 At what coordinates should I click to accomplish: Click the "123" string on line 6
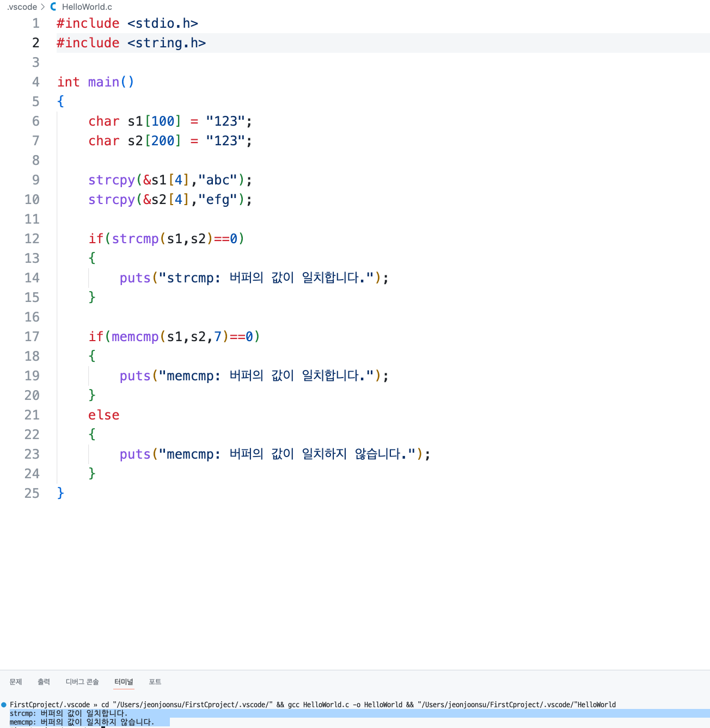point(225,121)
